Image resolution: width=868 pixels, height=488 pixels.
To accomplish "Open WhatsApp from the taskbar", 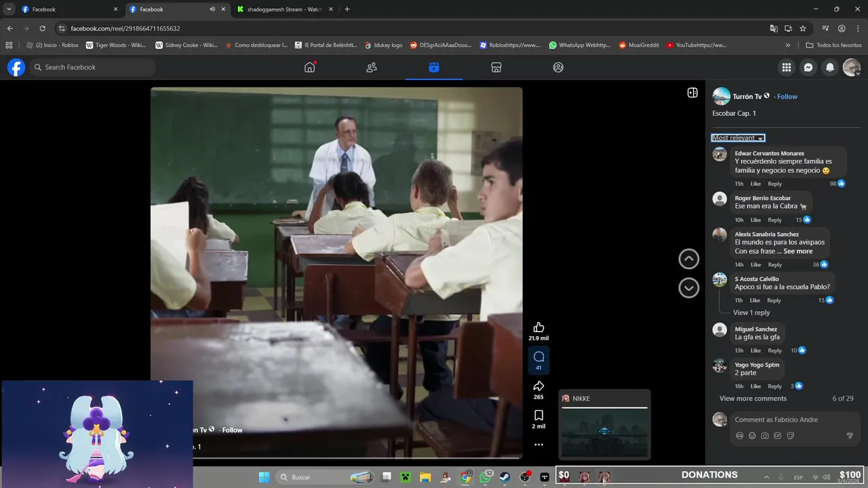I will click(x=486, y=477).
